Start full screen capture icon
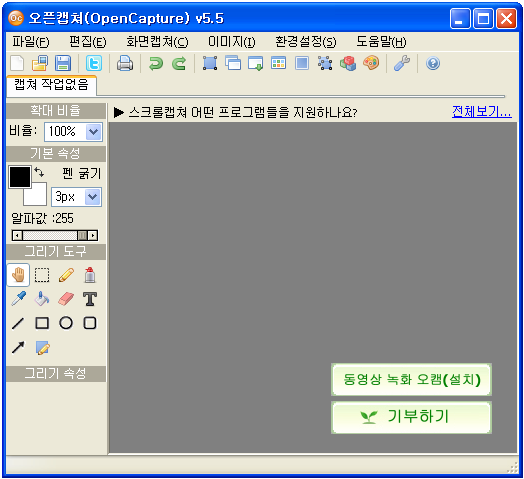Viewport: 524px width, 479px height. tap(302, 63)
